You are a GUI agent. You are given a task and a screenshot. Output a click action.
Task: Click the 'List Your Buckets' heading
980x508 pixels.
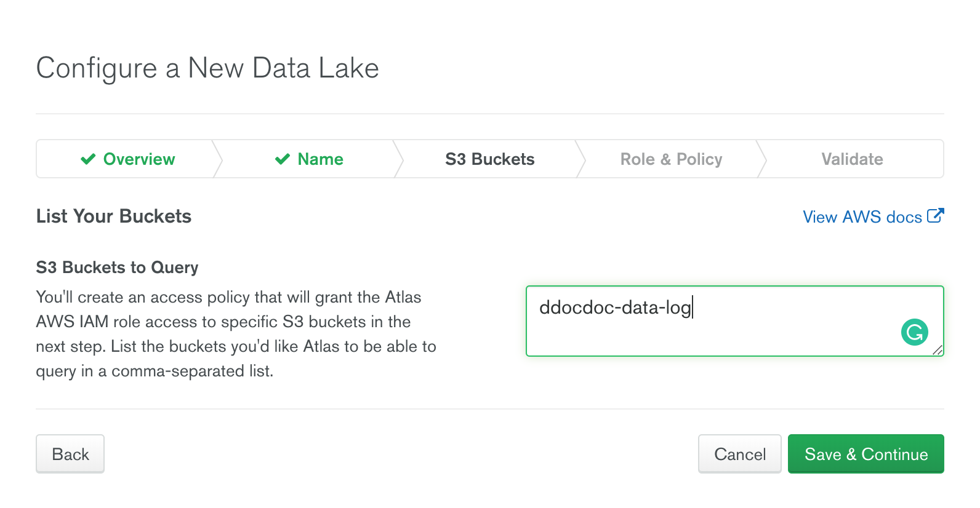pyautogui.click(x=114, y=216)
